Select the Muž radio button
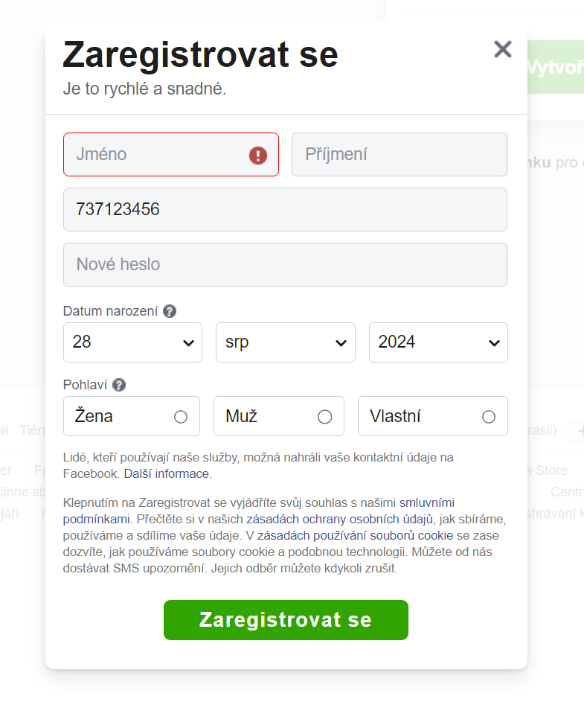This screenshot has width=584, height=728. [x=324, y=417]
